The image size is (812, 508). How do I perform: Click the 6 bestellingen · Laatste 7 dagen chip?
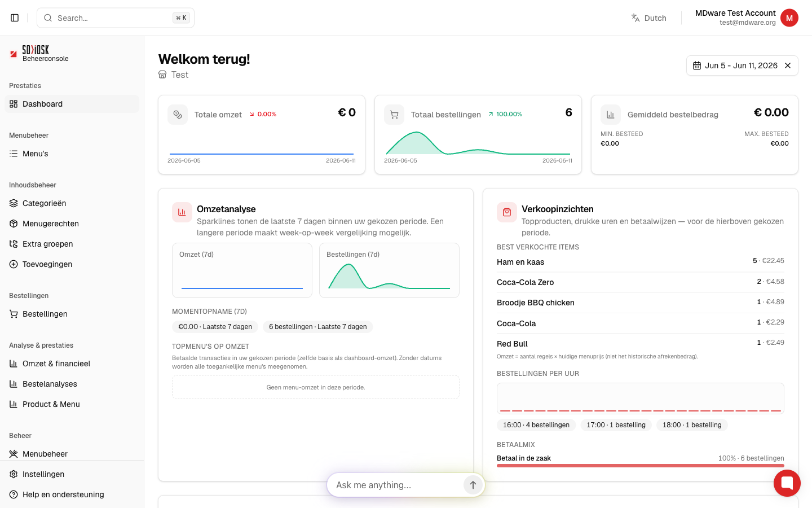click(318, 327)
